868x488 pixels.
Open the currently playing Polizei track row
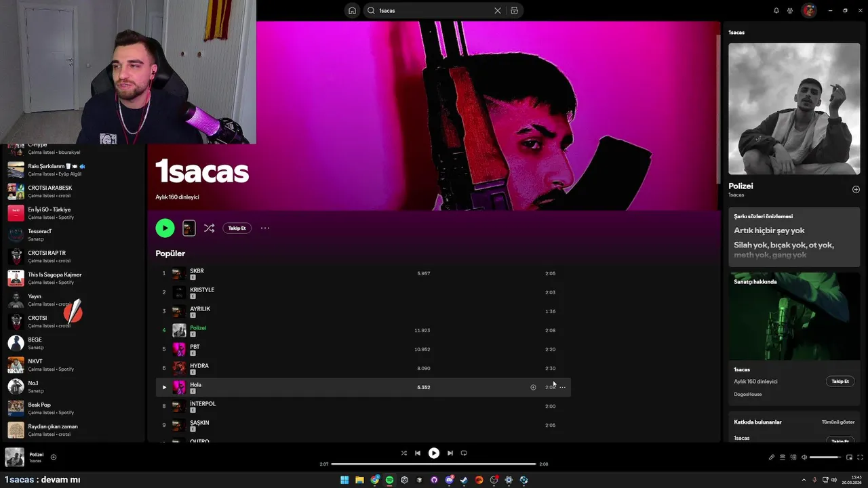(x=363, y=330)
